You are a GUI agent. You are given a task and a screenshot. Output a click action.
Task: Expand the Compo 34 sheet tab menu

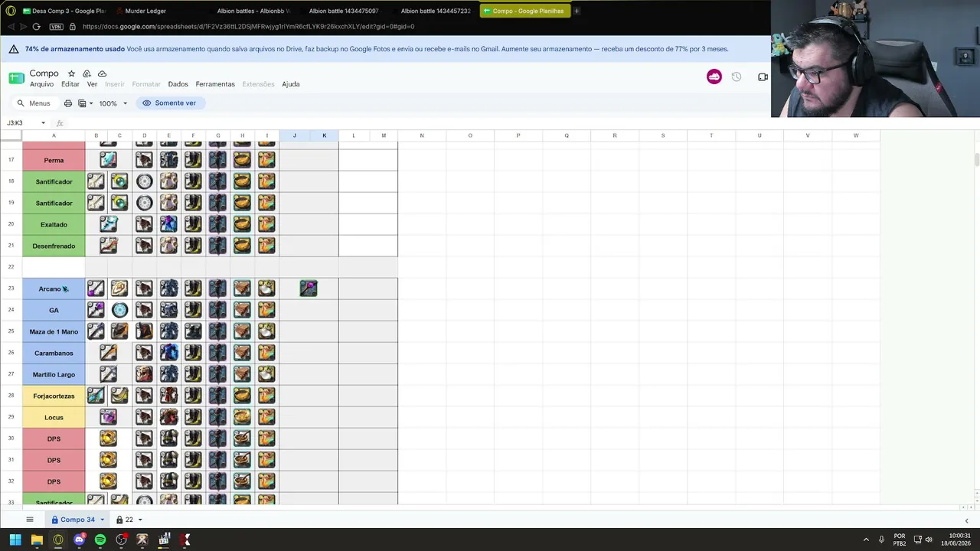(102, 520)
